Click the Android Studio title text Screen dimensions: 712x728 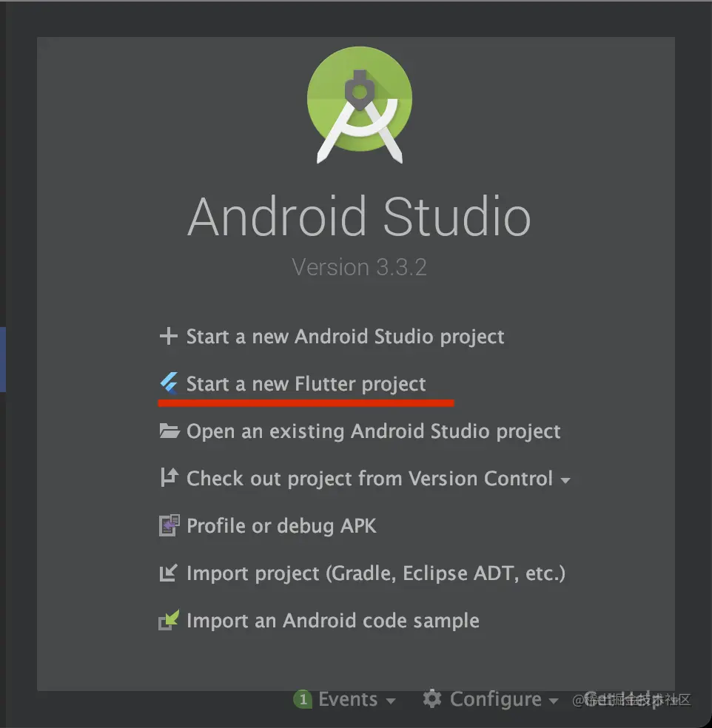359,216
